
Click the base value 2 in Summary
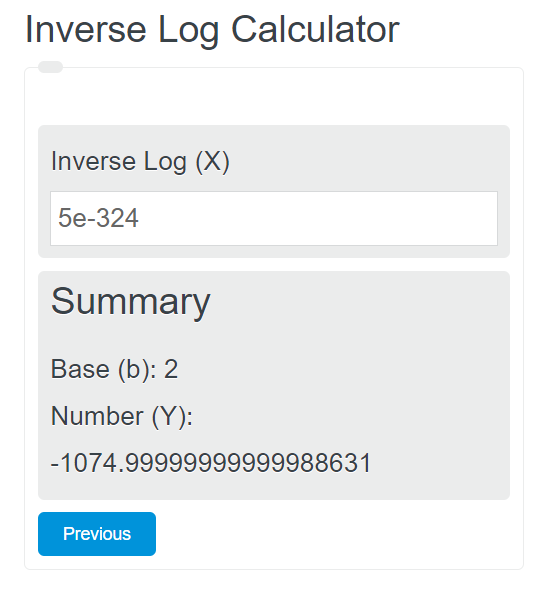[x=171, y=369]
